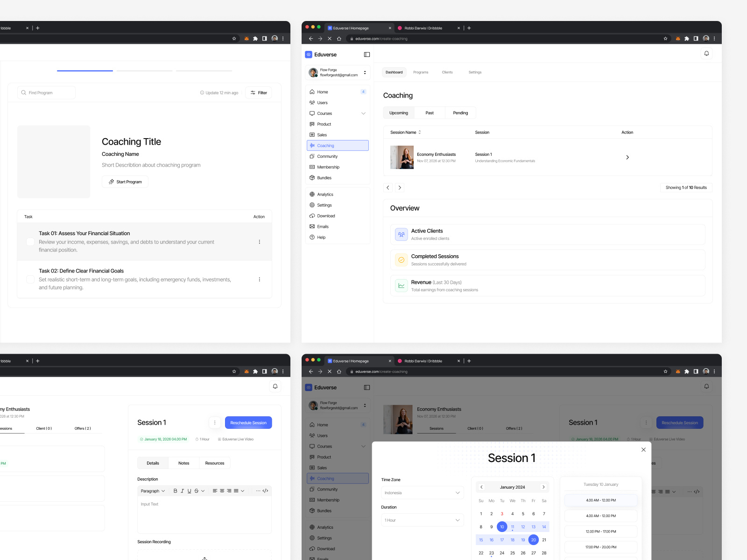Toggle underline in the Description editor
Image resolution: width=747 pixels, height=560 pixels.
[x=189, y=491]
